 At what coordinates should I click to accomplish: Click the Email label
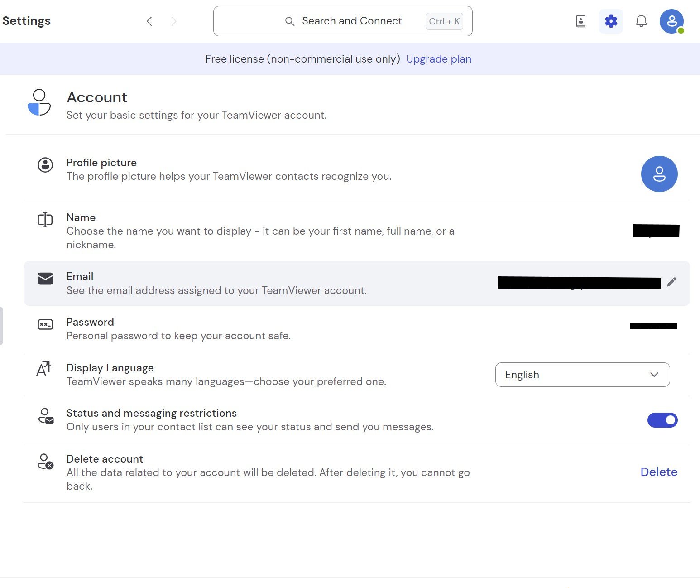80,276
